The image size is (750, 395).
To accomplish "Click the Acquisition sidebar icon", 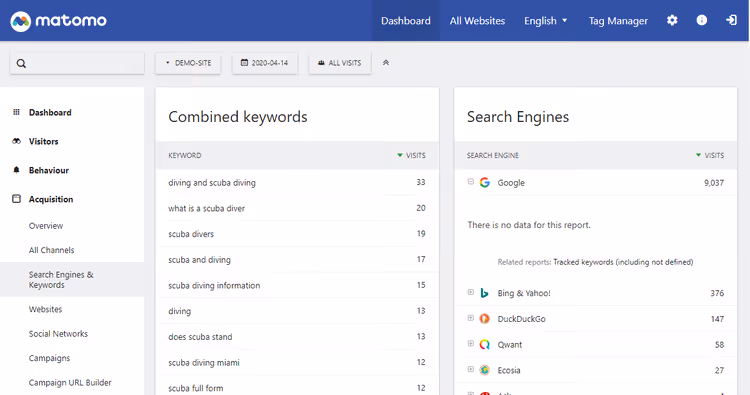I will 16,198.
